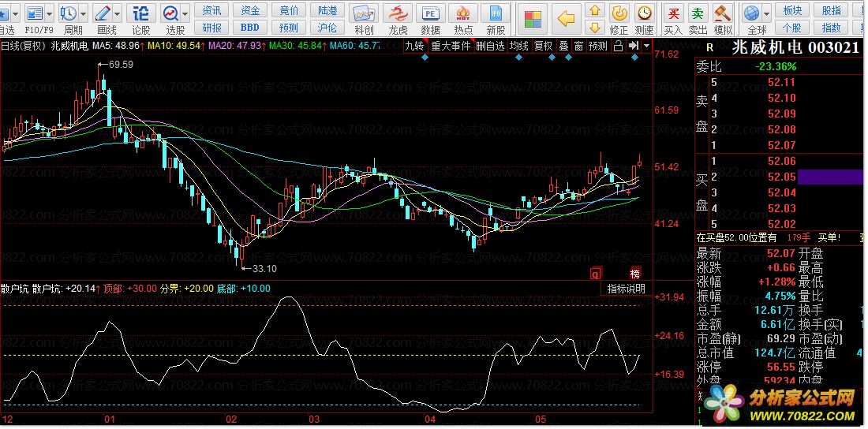Screen dimensions: 868x429
Task: Click the 日线(复权) period label
Action: click(23, 46)
